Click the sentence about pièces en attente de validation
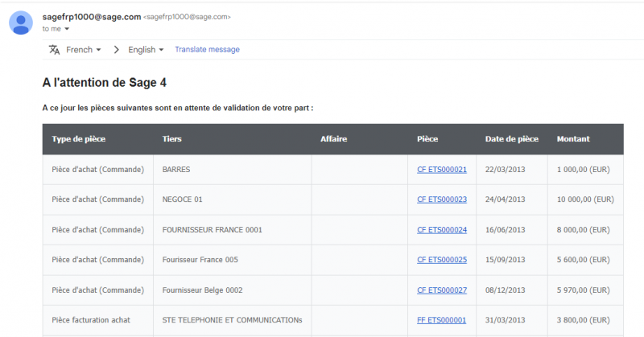The width and height of the screenshot is (644, 337). point(178,108)
